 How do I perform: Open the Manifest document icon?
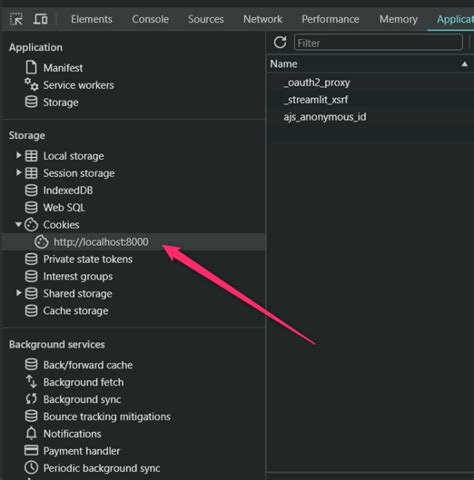coord(31,67)
